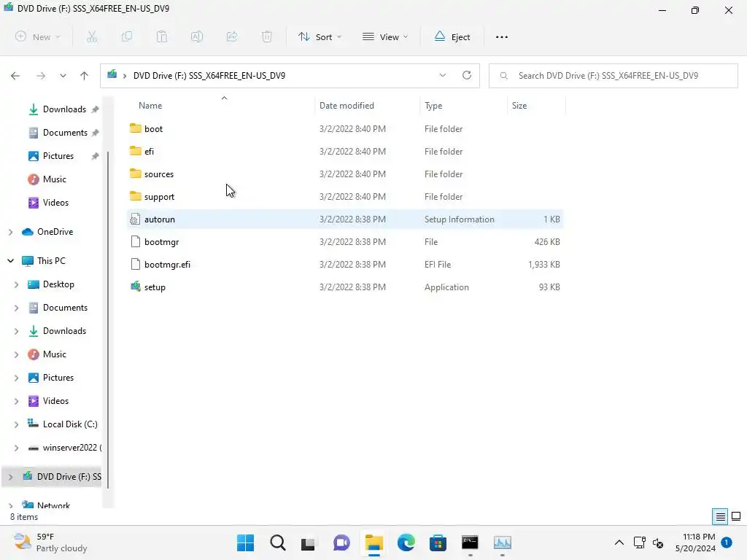The height and width of the screenshot is (560, 747).
Task: Switch to details view layout icon
Action: [x=720, y=516]
